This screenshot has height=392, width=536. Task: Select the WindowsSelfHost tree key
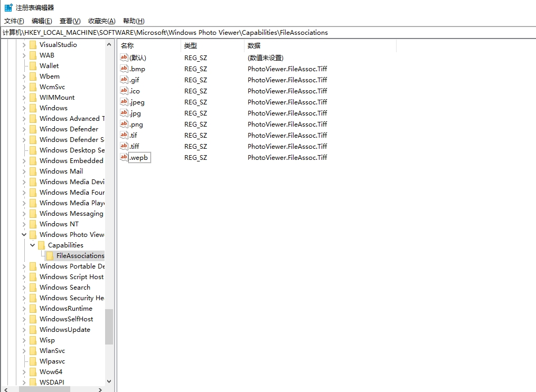(66, 319)
